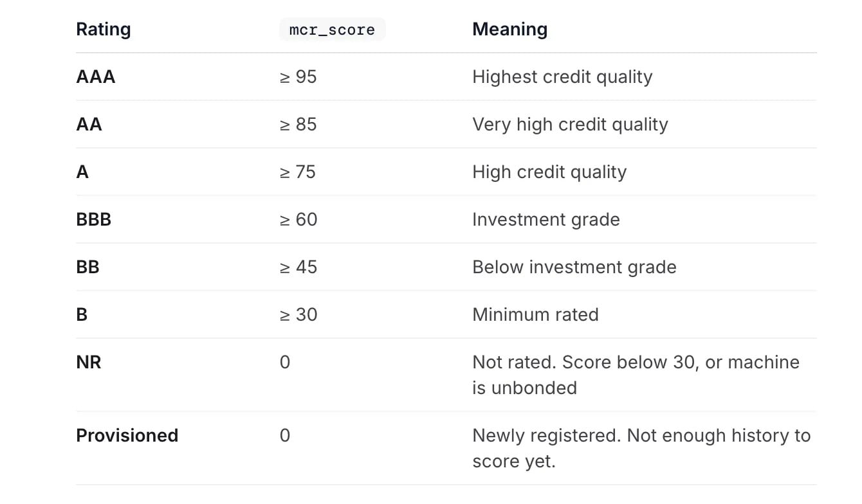Click the ≥ 85 score value
This screenshot has height=504, width=862.
coord(298,125)
